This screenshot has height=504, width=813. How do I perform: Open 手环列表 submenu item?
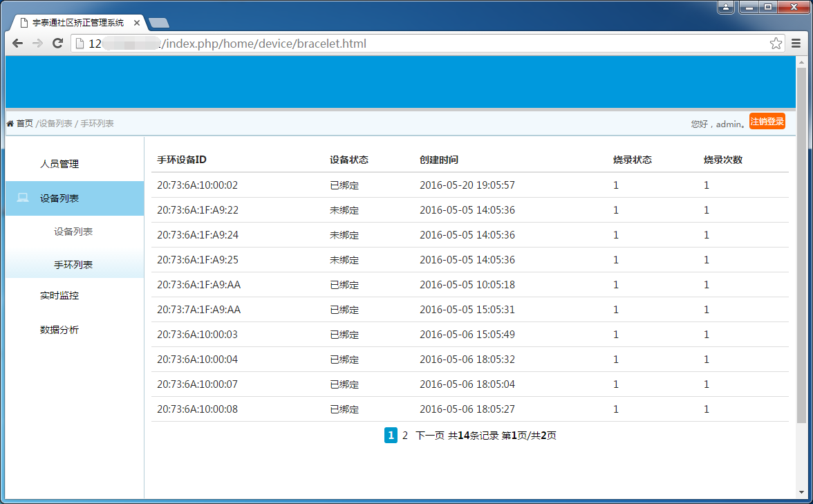click(x=73, y=265)
